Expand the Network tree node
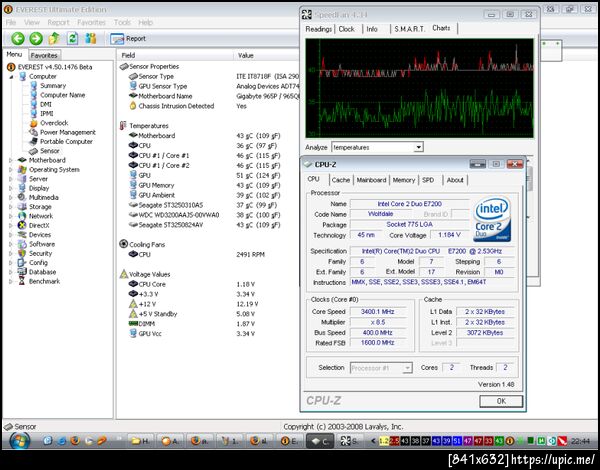 [11, 216]
